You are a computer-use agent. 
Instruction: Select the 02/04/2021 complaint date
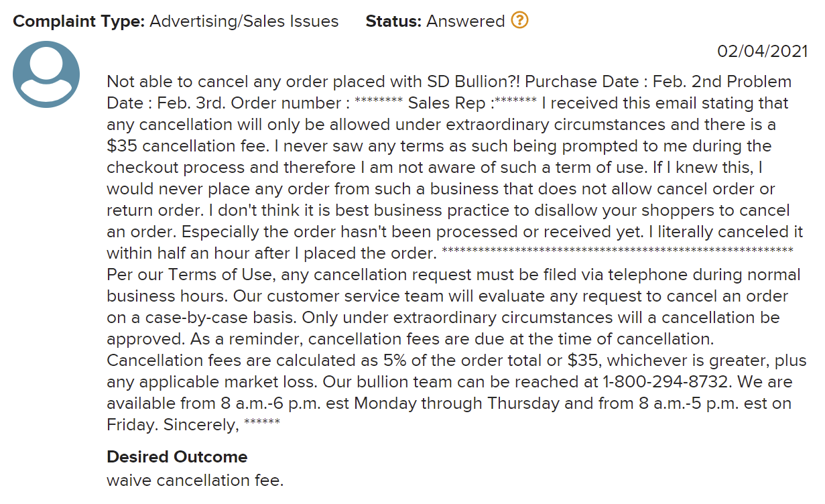[x=763, y=51]
